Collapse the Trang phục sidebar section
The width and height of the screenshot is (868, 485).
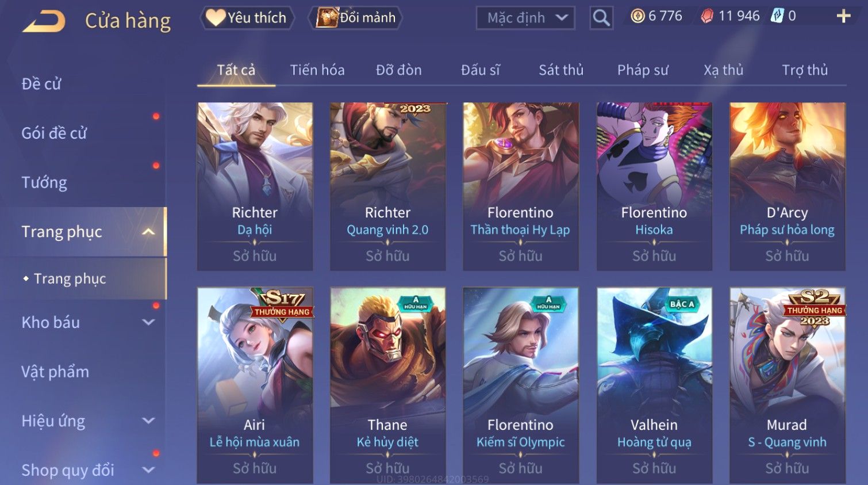pyautogui.click(x=148, y=232)
